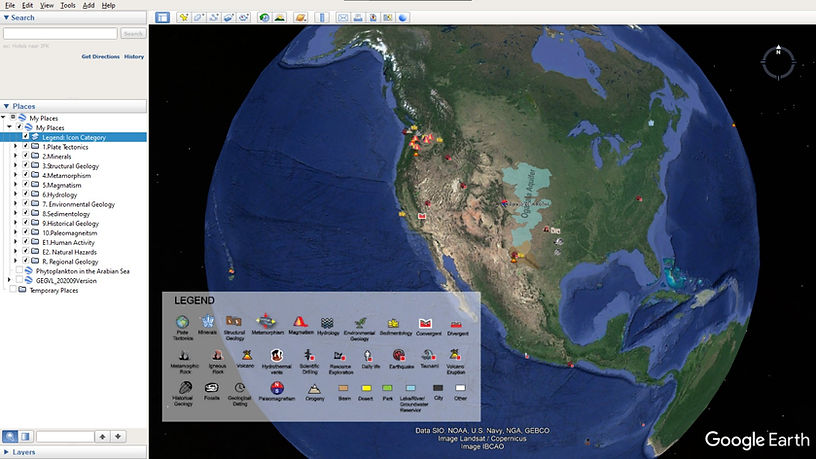Move selected item up with arrow
The height and width of the screenshot is (459, 816).
coord(103,436)
